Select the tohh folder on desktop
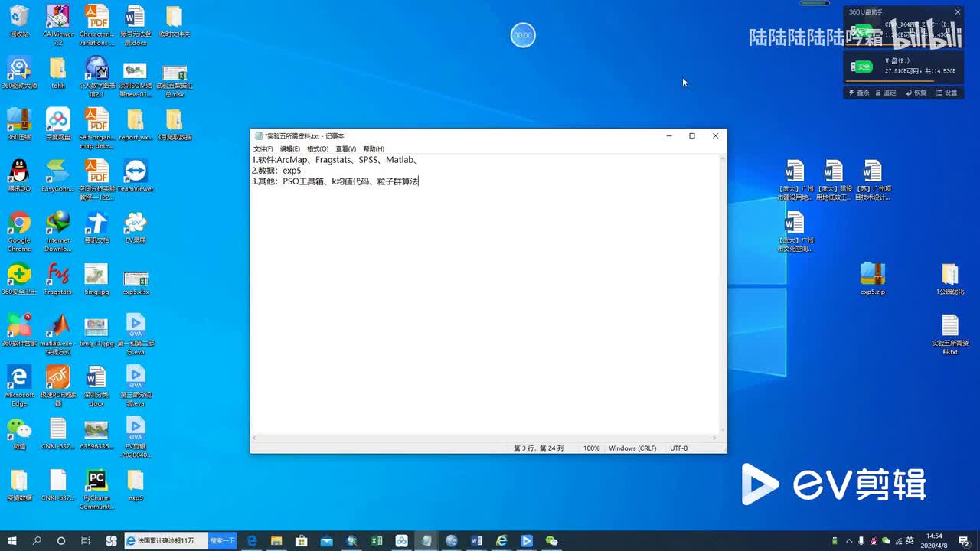 point(58,73)
